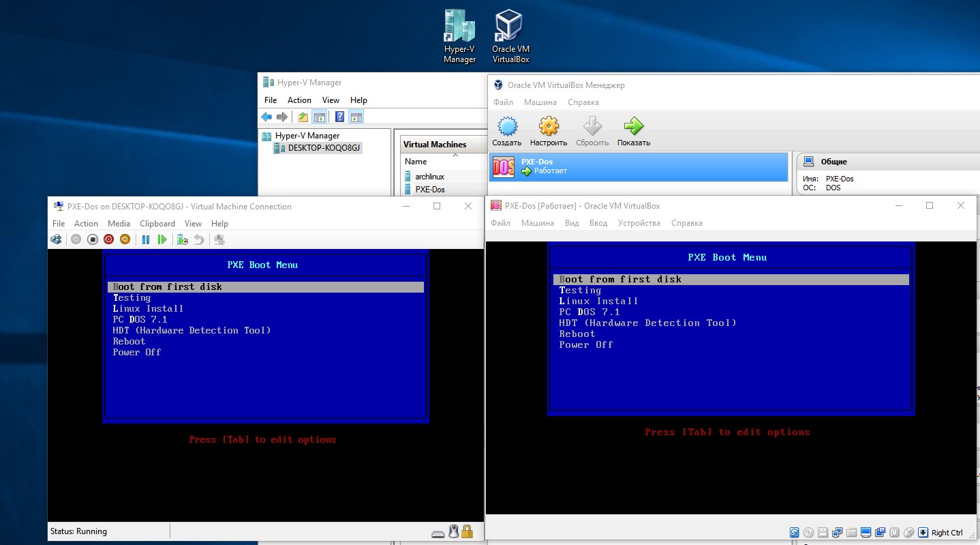Click CPU chip indicator in VirtualBox status bar

[x=894, y=533]
